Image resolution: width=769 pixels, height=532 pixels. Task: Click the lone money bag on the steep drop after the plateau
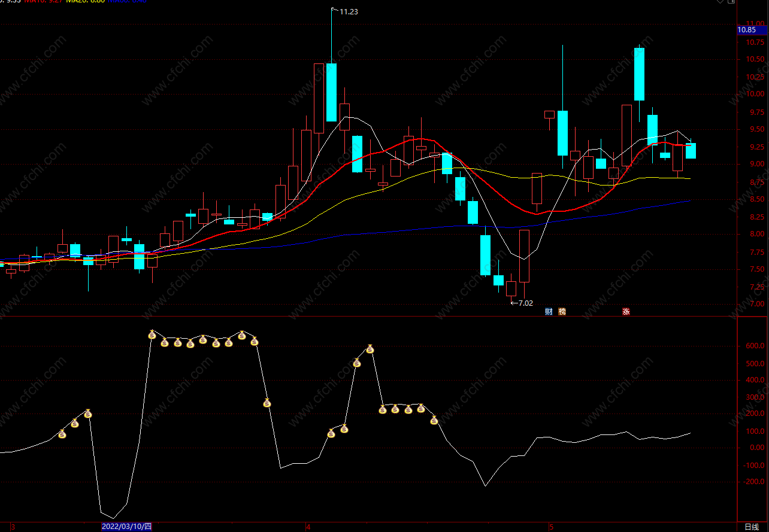point(267,403)
